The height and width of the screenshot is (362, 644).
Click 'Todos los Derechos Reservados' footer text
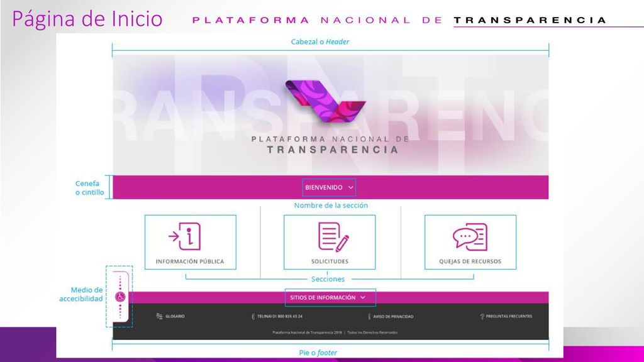(372, 332)
